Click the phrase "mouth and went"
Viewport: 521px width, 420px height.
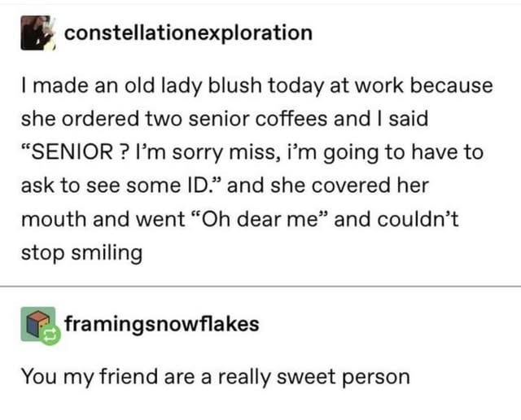pyautogui.click(x=103, y=219)
